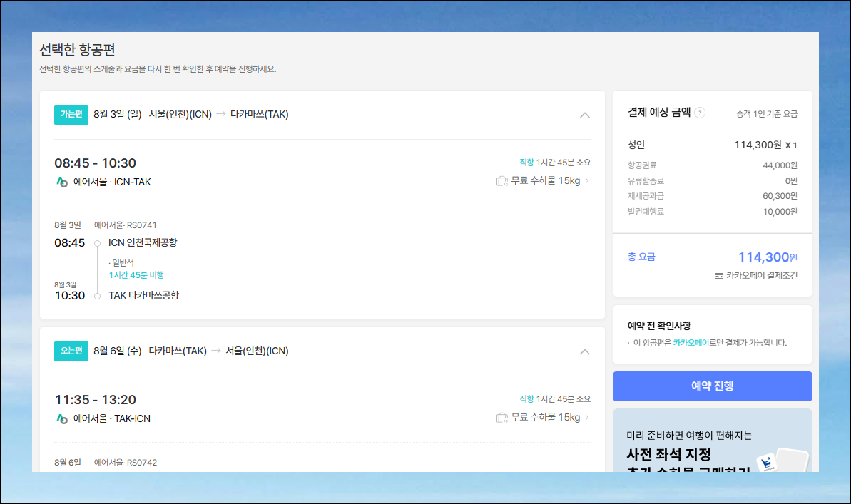Click 직항 label on the TAK-ICN flight
Image resolution: width=851 pixels, height=504 pixels.
click(x=526, y=398)
